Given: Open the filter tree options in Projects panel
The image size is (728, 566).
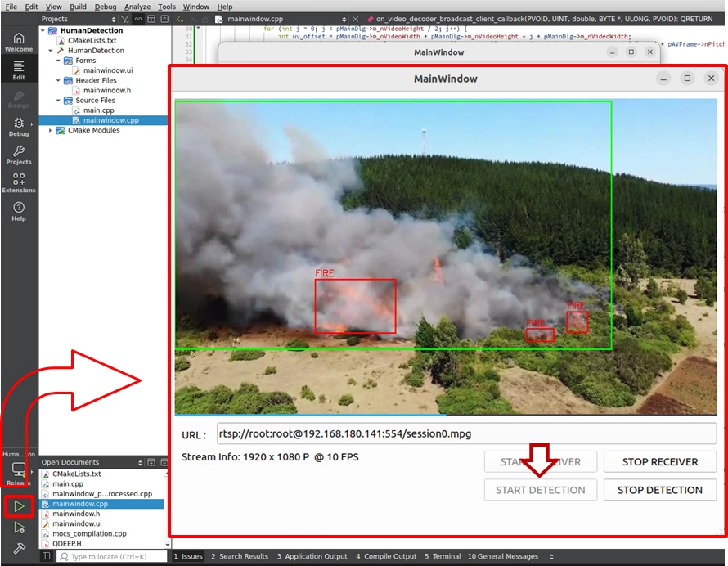Looking at the screenshot, I should 125,19.
